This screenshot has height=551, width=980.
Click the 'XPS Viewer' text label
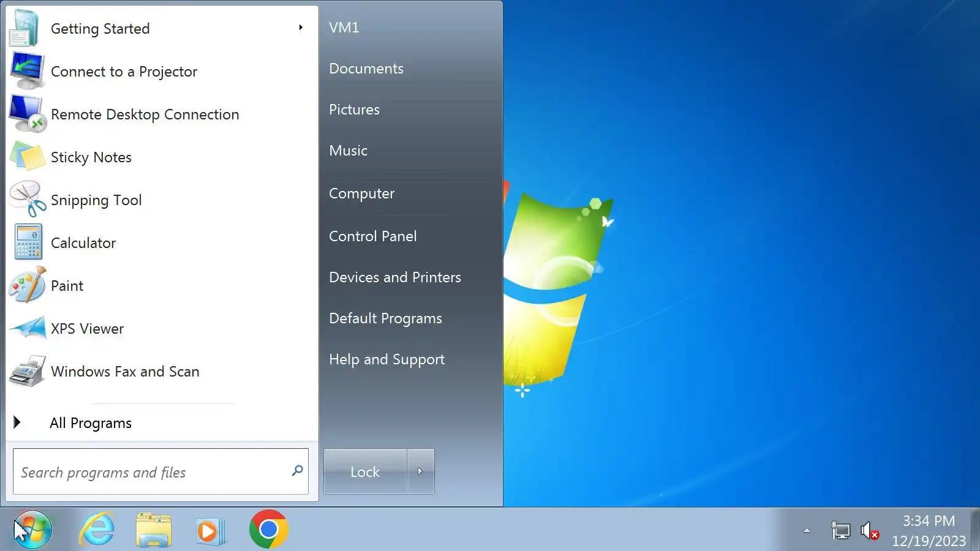point(87,329)
